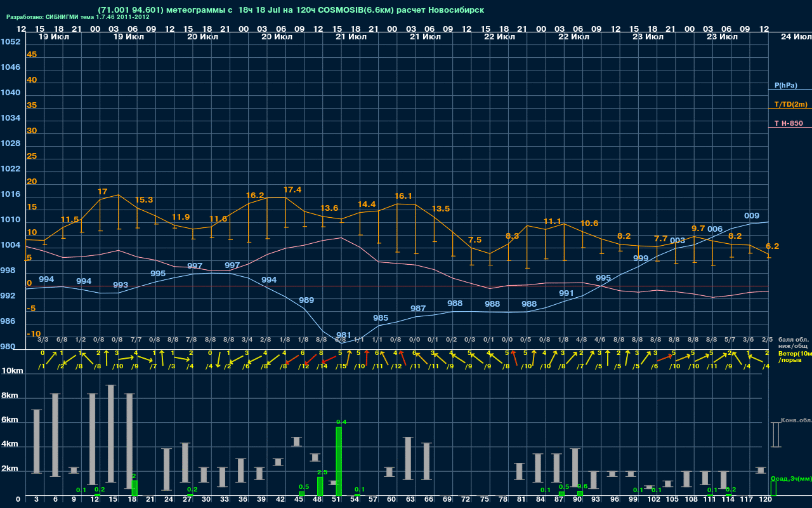This screenshot has width=812, height=508.
Task: Click the 13.5 temperature value
Action: click(441, 209)
